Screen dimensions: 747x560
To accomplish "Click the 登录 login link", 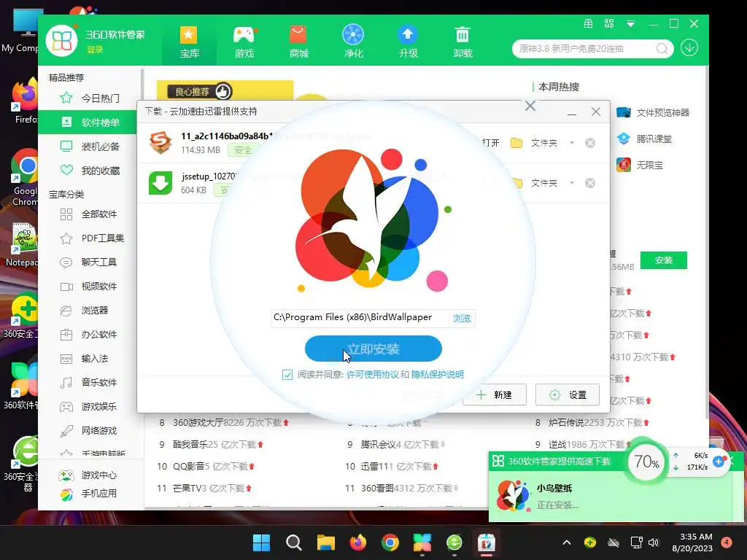I will tap(95, 49).
